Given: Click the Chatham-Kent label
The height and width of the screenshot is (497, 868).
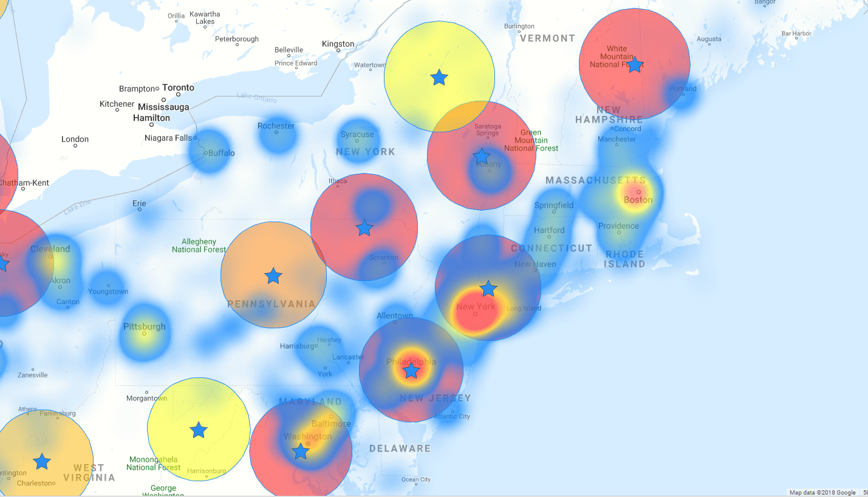Looking at the screenshot, I should (x=24, y=183).
